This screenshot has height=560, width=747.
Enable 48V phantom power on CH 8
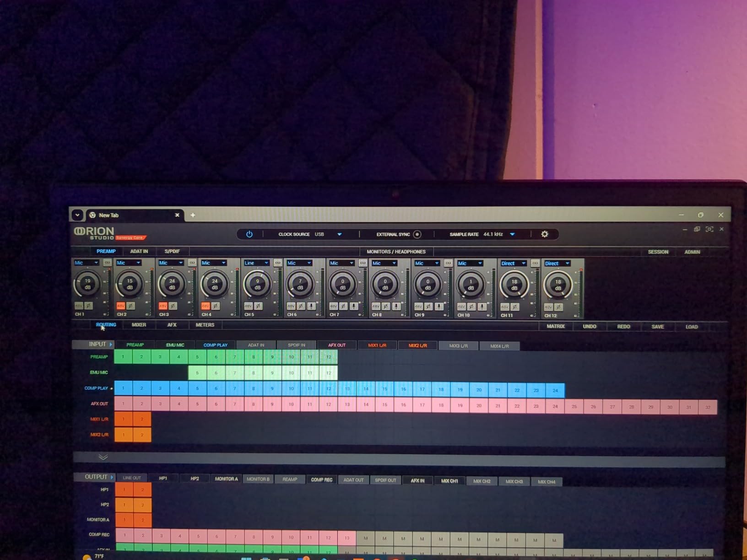tap(376, 306)
